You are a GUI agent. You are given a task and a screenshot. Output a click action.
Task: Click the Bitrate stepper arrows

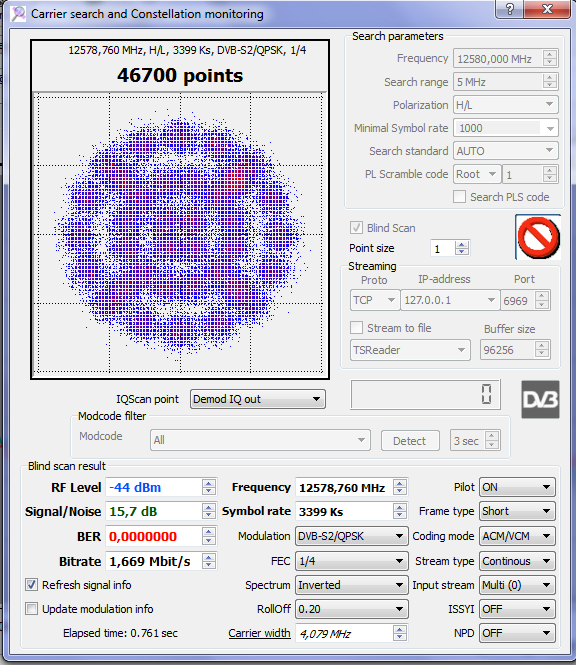(x=208, y=561)
